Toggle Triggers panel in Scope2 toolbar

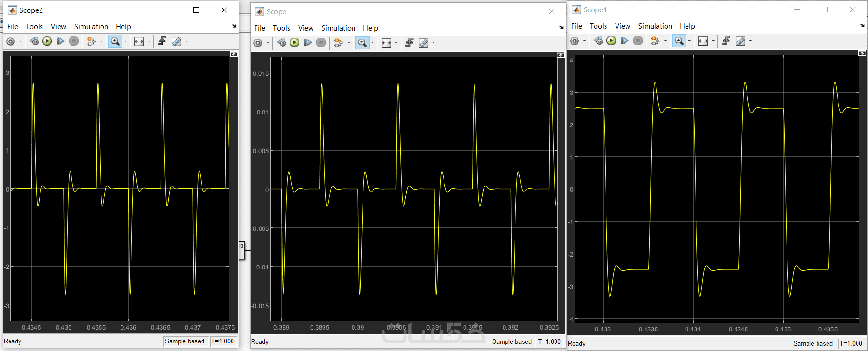(162, 41)
